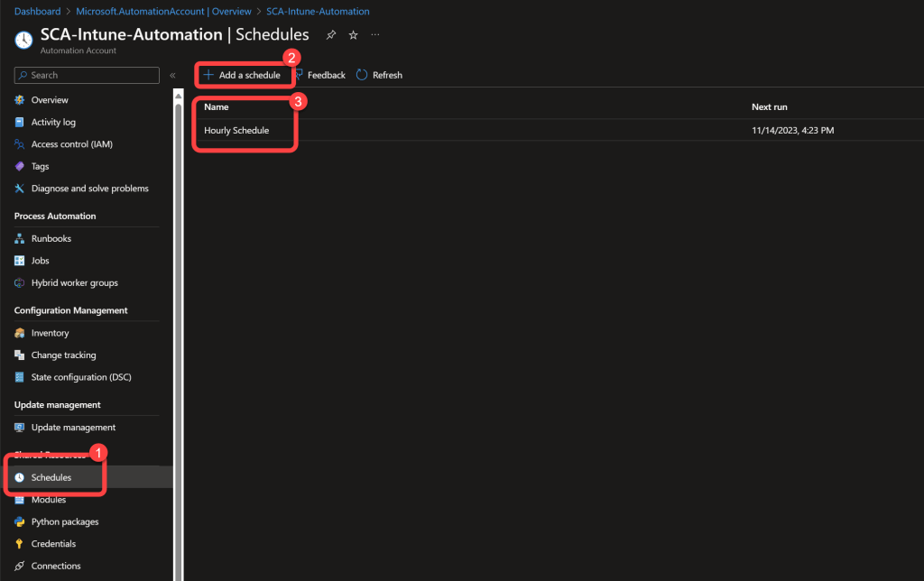The height and width of the screenshot is (581, 924).
Task: Click the Python packages icon
Action: click(x=20, y=522)
